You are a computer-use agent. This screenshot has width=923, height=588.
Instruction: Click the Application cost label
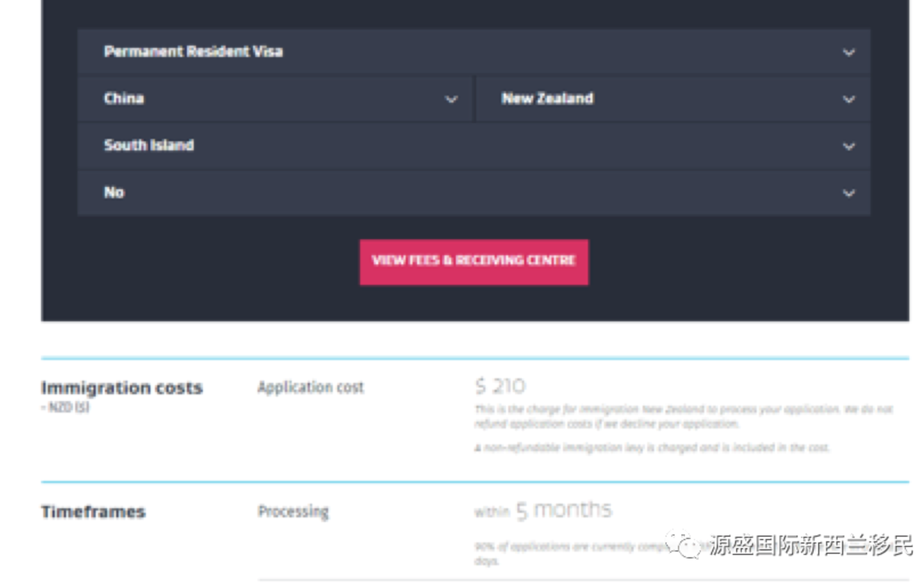(311, 387)
